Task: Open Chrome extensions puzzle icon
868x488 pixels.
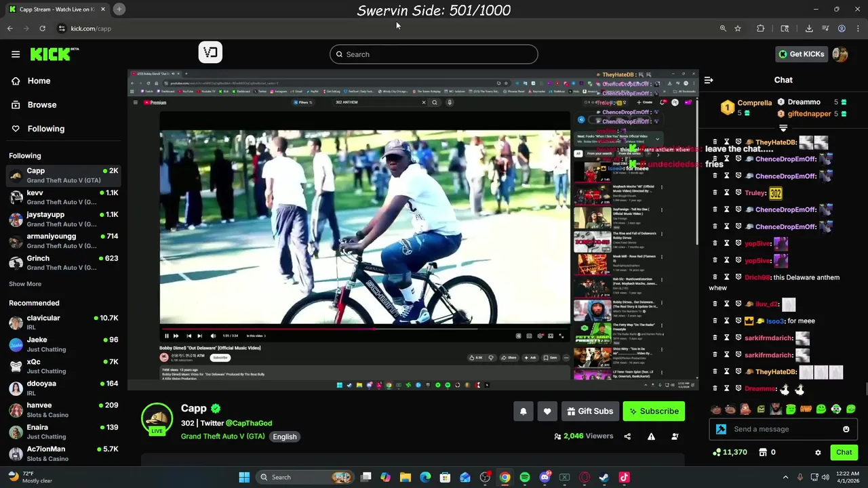Action: pos(760,28)
